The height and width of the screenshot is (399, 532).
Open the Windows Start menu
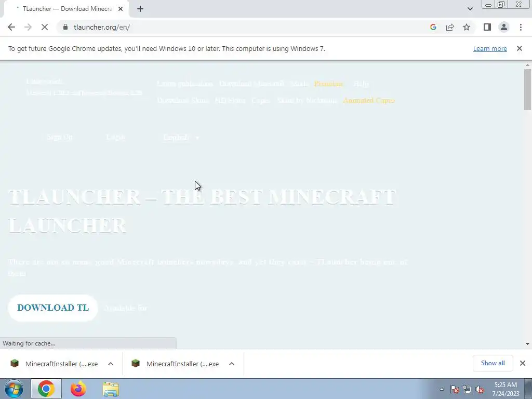[x=14, y=389]
